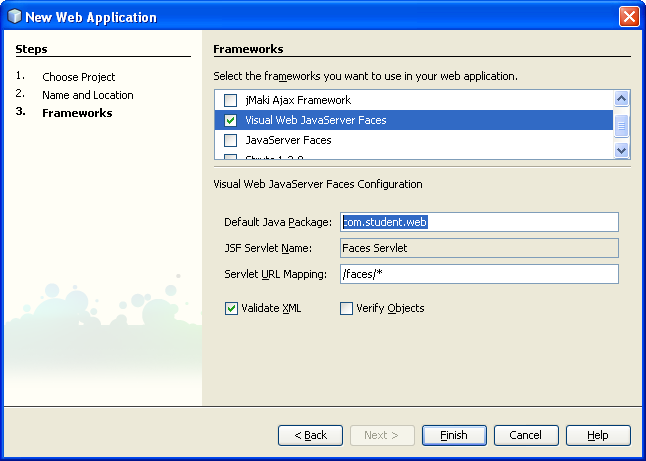646x461 pixels.
Task: Select the jMaki Ajax Framework row text
Action: tap(298, 100)
